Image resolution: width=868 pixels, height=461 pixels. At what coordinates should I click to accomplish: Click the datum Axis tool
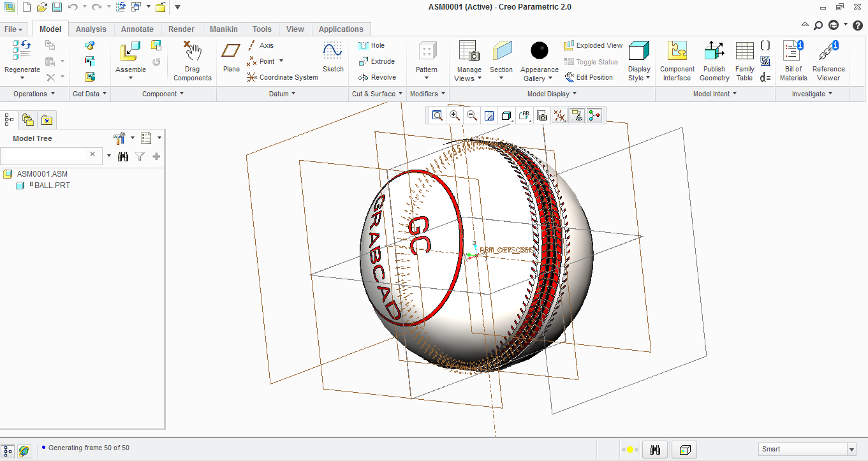260,45
